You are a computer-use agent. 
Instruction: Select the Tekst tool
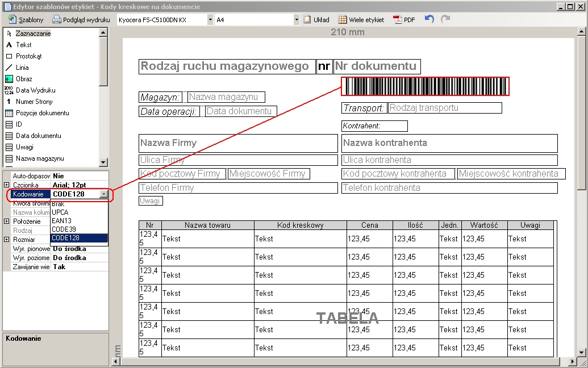point(23,45)
